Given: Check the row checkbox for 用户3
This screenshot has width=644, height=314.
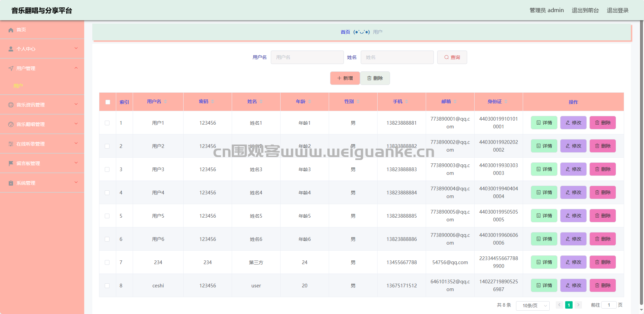Looking at the screenshot, I should (107, 169).
